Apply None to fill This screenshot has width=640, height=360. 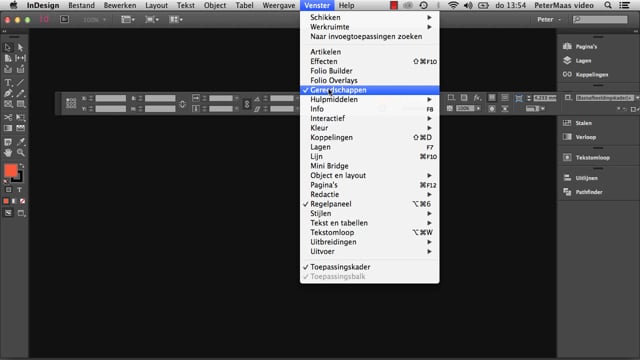(22, 201)
